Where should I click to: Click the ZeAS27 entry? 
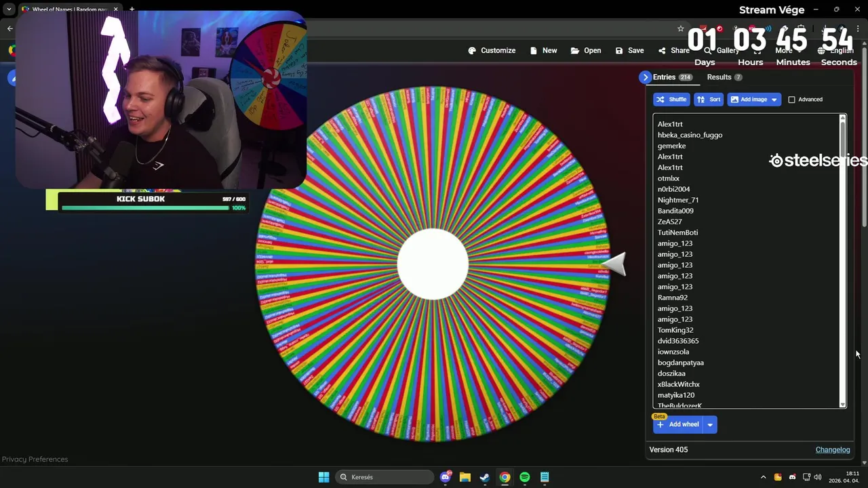669,222
